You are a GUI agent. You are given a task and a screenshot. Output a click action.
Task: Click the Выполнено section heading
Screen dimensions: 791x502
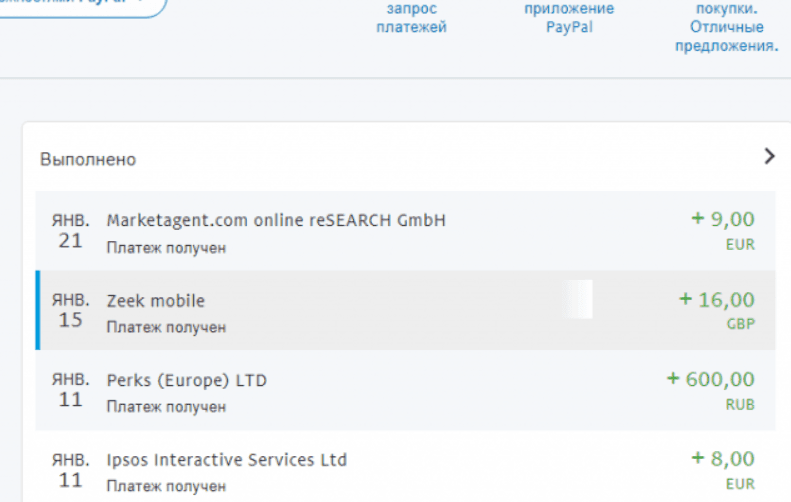[88, 159]
